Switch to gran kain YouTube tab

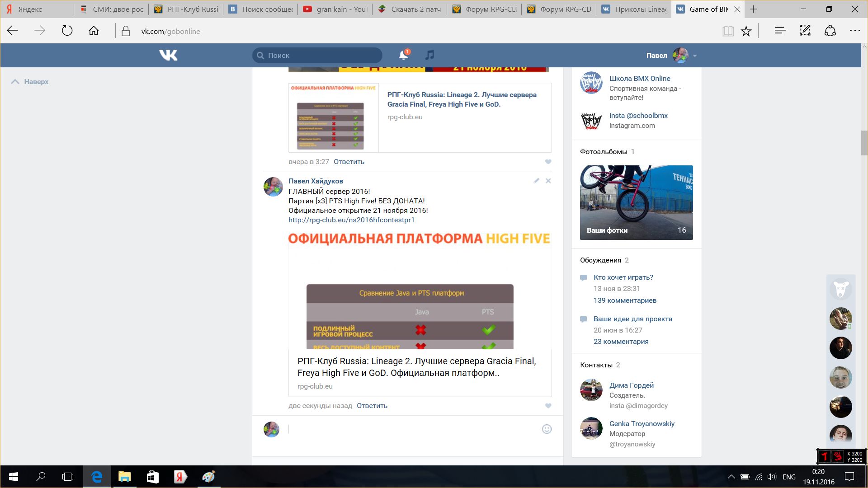[x=335, y=9]
